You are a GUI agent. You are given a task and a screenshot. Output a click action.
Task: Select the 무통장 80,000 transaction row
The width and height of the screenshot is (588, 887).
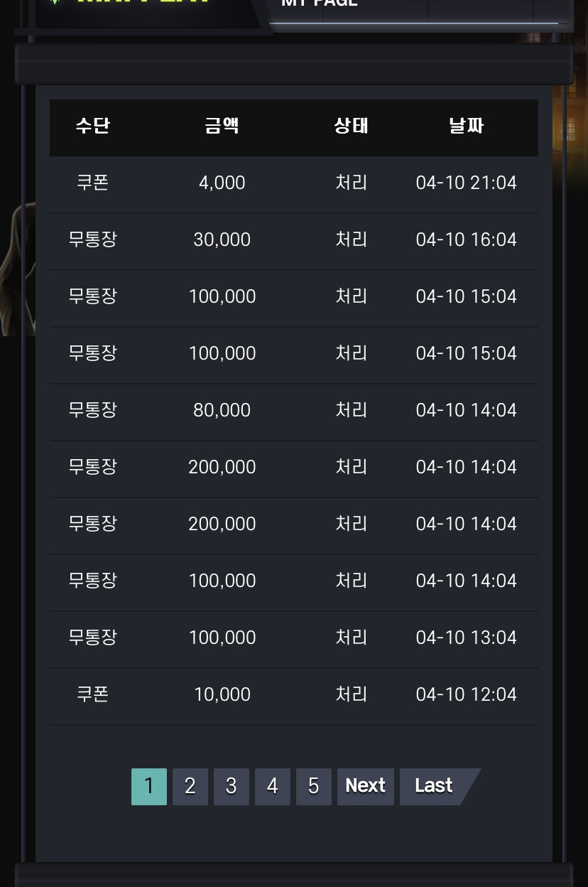[x=293, y=412]
